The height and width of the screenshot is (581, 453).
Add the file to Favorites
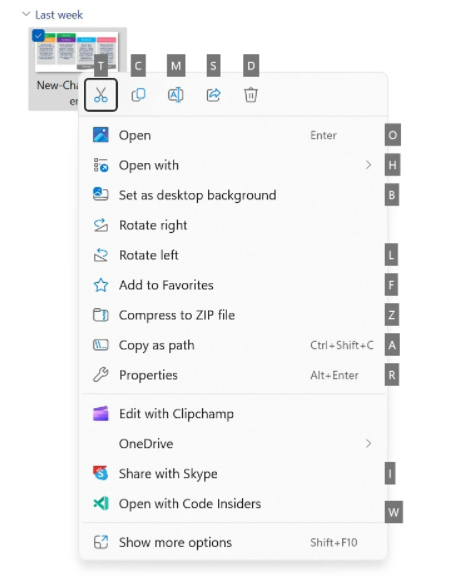tap(233, 285)
